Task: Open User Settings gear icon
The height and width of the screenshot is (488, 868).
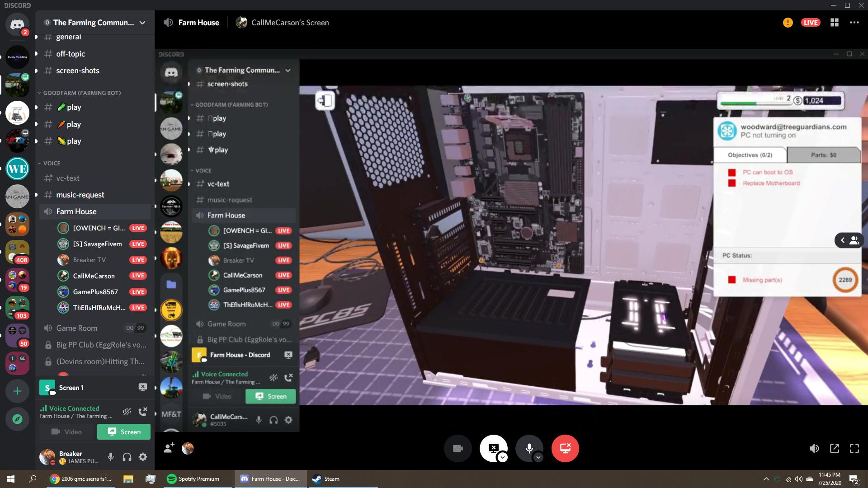Action: coord(143,457)
